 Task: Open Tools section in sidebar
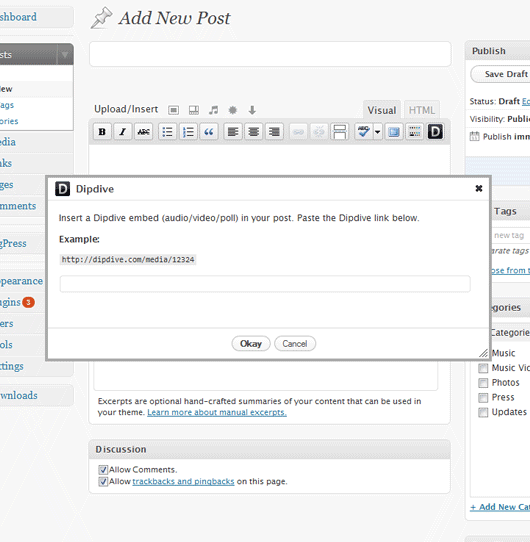tap(6, 345)
